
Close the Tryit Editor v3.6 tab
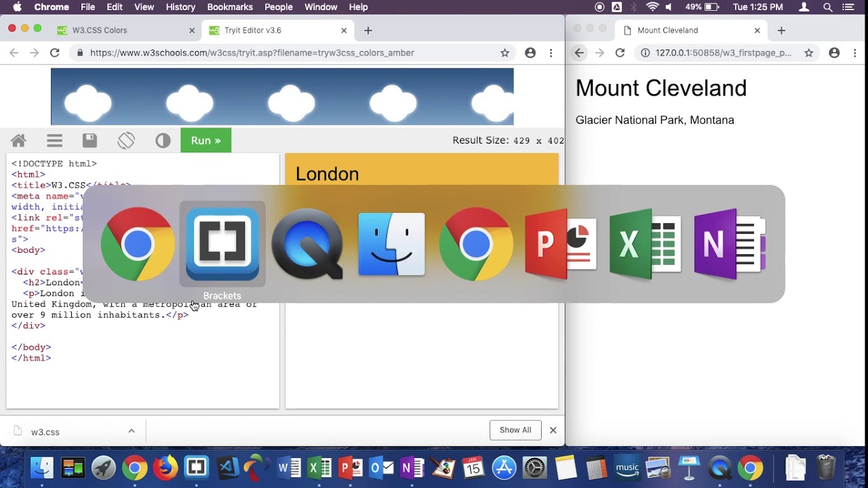pos(344,30)
